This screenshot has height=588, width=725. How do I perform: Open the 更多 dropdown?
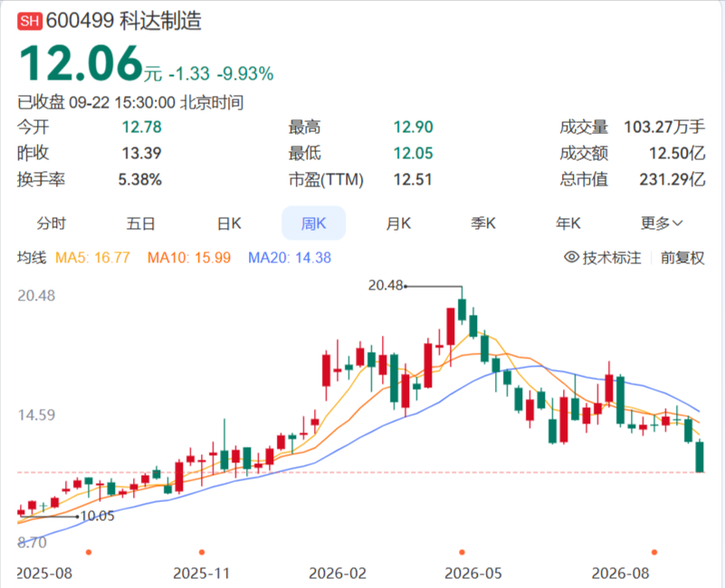pyautogui.click(x=662, y=223)
